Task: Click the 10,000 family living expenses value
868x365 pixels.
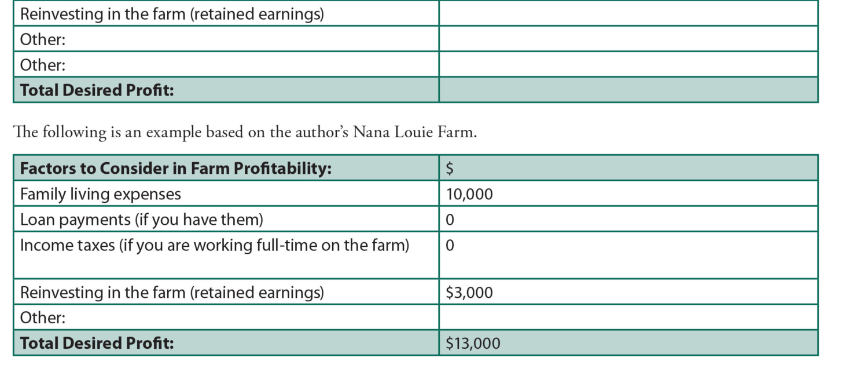Action: point(469,194)
